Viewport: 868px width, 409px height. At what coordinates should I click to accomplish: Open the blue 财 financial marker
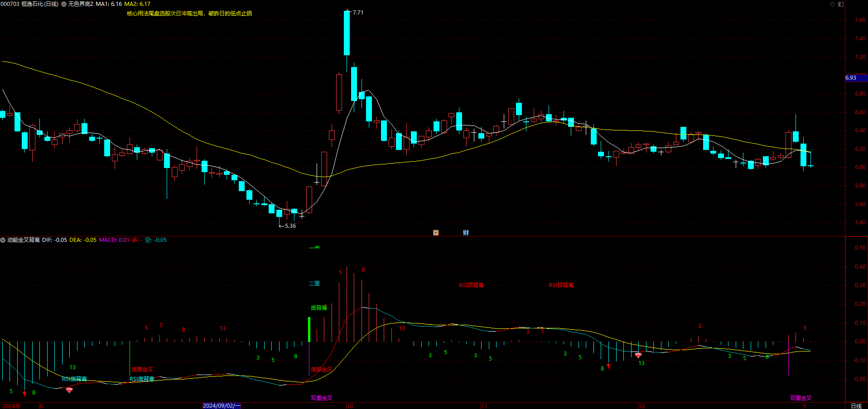pos(466,233)
